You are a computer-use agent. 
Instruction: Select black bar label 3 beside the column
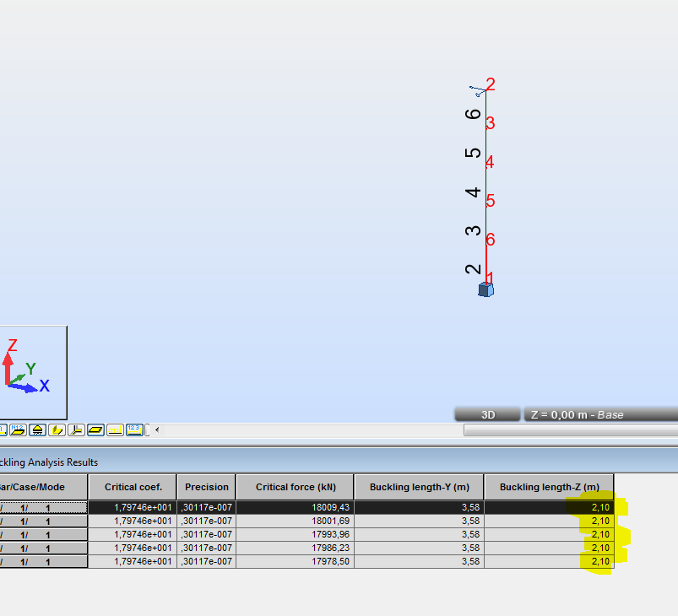click(x=473, y=230)
